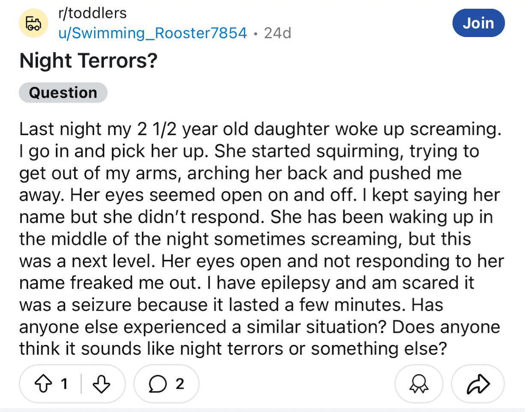Open the Night Terrors? post title
This screenshot has height=412, width=532.
tap(89, 60)
